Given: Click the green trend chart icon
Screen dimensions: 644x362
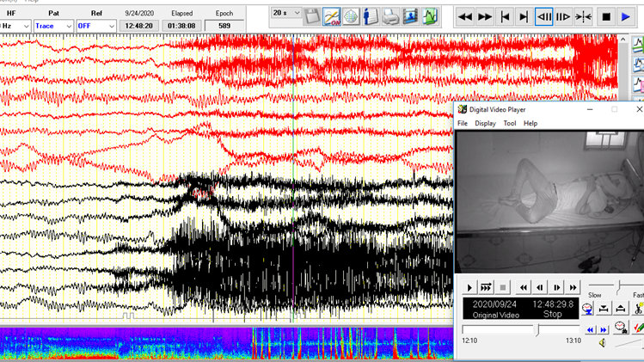Looking at the screenshot, I should (x=429, y=16).
